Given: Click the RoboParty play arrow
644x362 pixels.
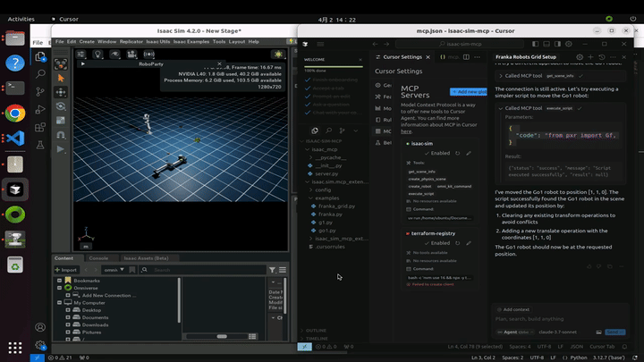Looking at the screenshot, I should tap(83, 64).
